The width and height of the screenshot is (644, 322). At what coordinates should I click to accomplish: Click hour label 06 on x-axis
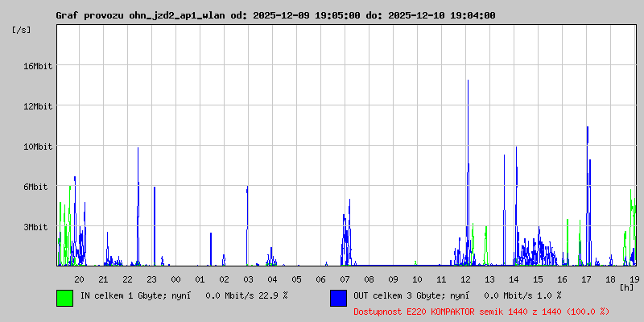coord(320,279)
